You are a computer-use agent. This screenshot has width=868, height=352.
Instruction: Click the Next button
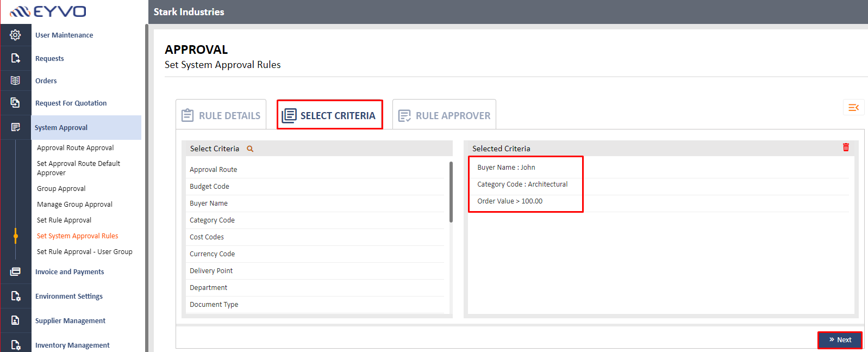point(840,339)
